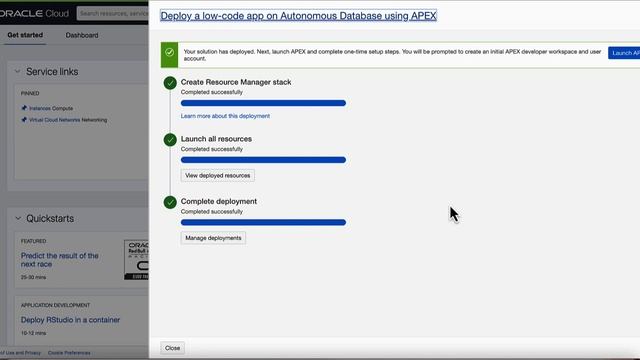Open Cookie Preferences footer link
The height and width of the screenshot is (360, 640).
(x=69, y=353)
